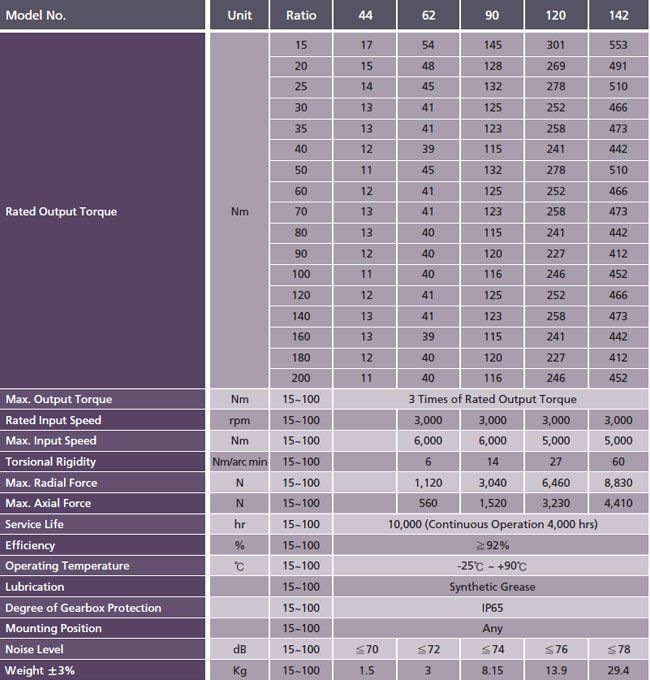Viewport: 650px width, 680px height.
Task: Click torque value 553 for model 142
Action: (x=618, y=45)
